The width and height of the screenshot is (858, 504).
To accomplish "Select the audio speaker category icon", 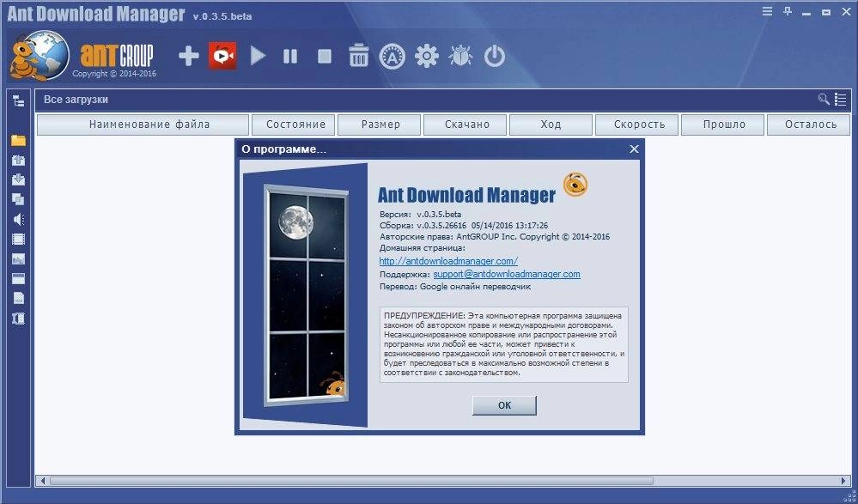I will point(19,220).
